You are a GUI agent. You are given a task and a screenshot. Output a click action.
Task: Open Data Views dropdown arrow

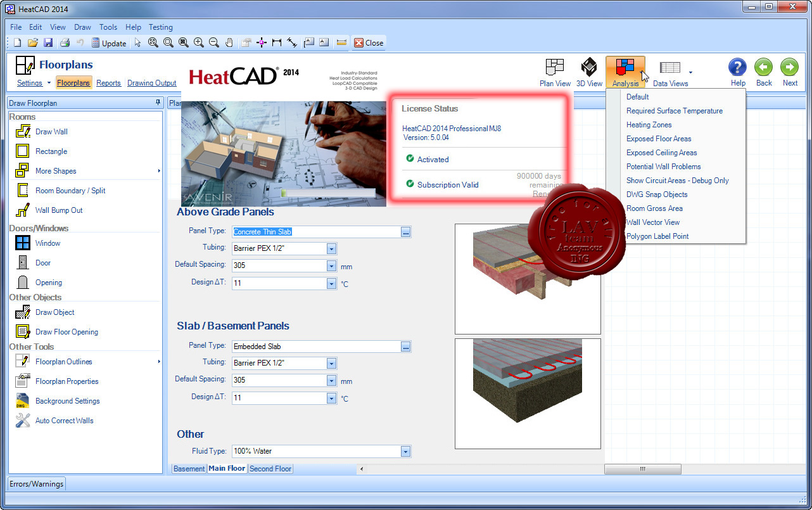pos(690,73)
